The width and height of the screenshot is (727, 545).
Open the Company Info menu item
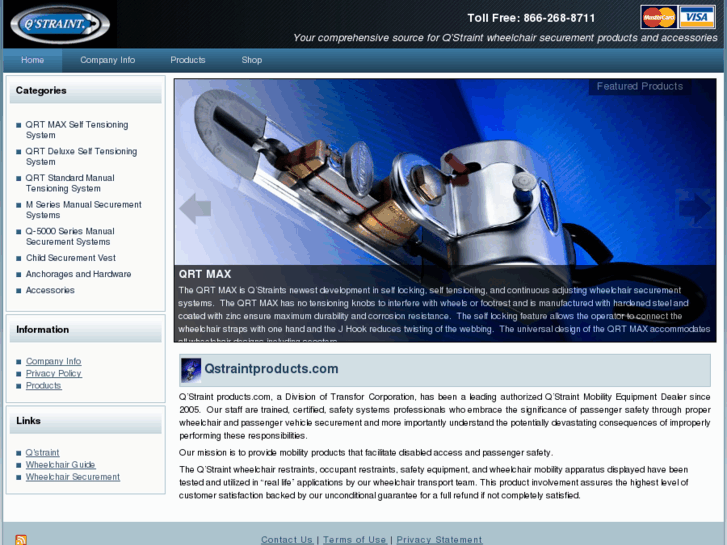(108, 60)
